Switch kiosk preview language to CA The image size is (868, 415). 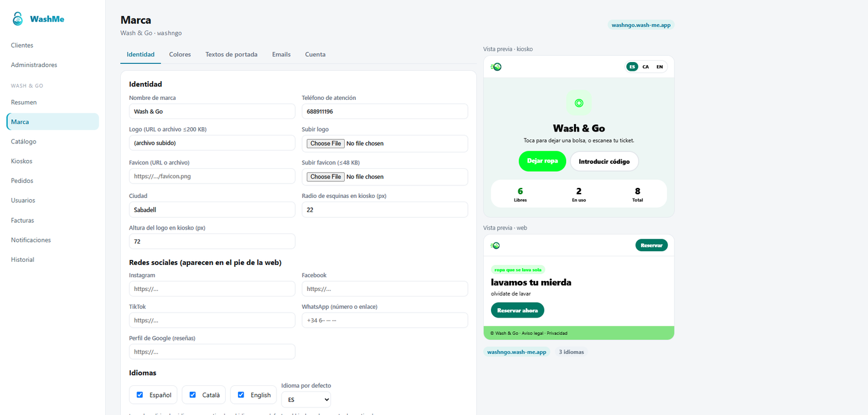pyautogui.click(x=645, y=67)
